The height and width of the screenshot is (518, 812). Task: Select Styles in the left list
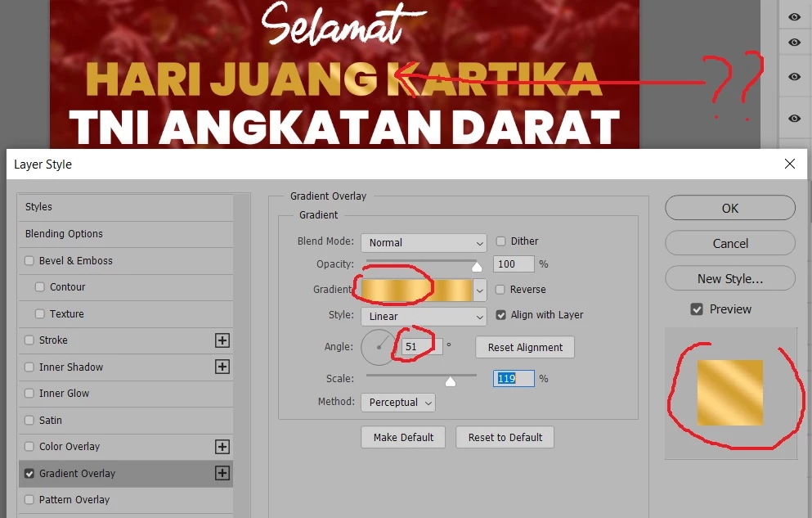126,207
